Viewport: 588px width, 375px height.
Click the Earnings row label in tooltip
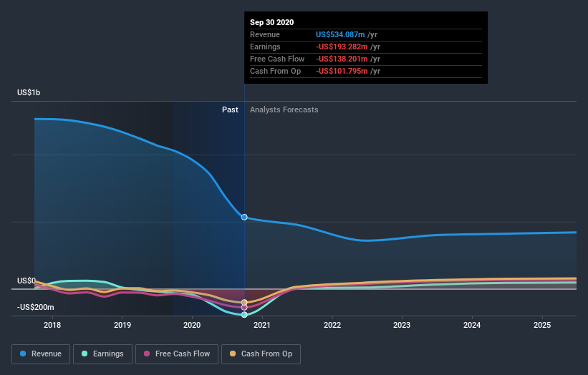(265, 47)
